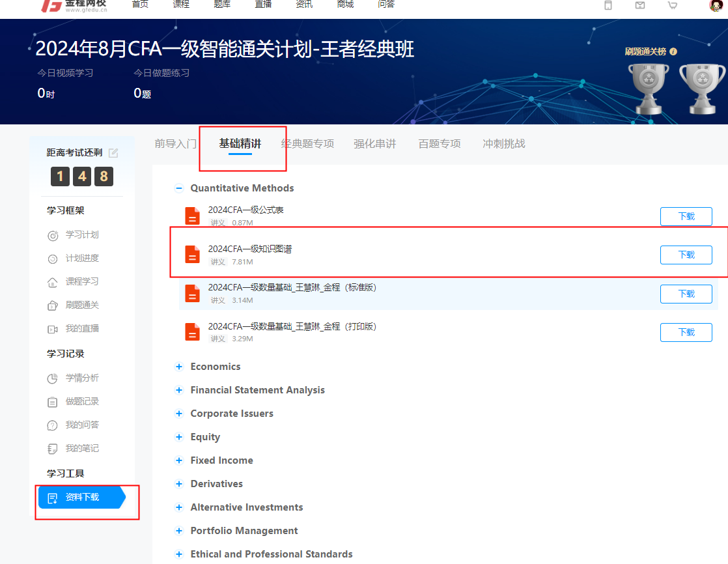This screenshot has height=564, width=728.
Task: Switch to the 强化串讲 tab
Action: pyautogui.click(x=374, y=144)
